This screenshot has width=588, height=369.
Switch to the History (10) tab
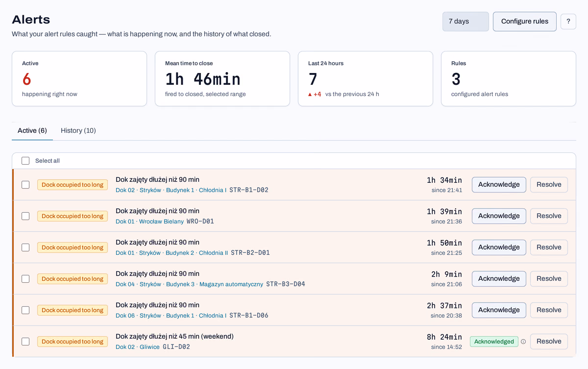78,130
